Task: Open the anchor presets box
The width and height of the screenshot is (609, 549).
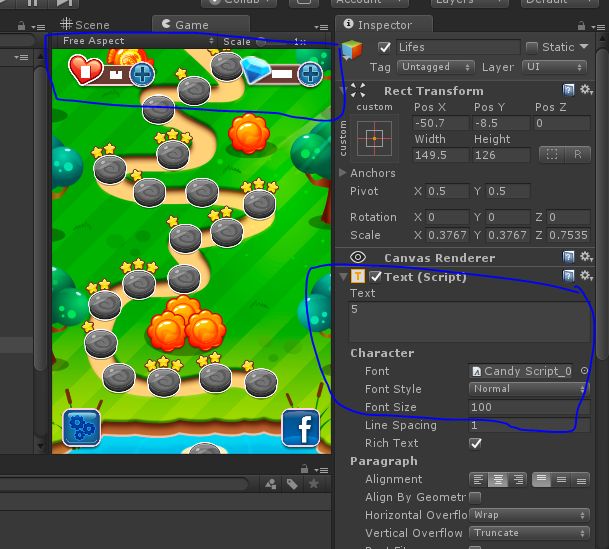Action: point(374,138)
